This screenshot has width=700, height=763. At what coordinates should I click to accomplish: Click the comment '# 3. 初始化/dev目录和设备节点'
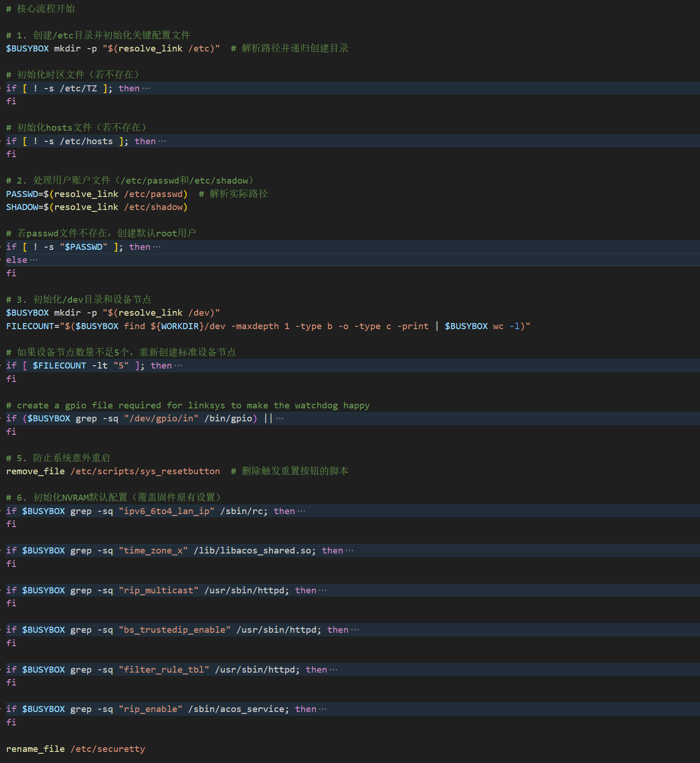[x=79, y=299]
